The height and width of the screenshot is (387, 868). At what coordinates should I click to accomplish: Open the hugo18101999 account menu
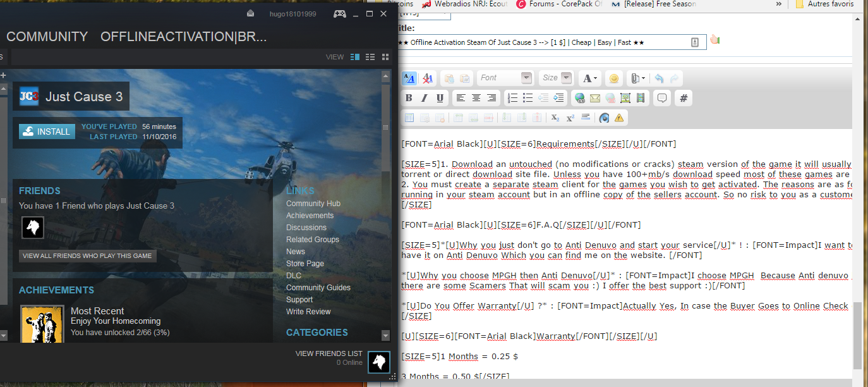pos(292,14)
